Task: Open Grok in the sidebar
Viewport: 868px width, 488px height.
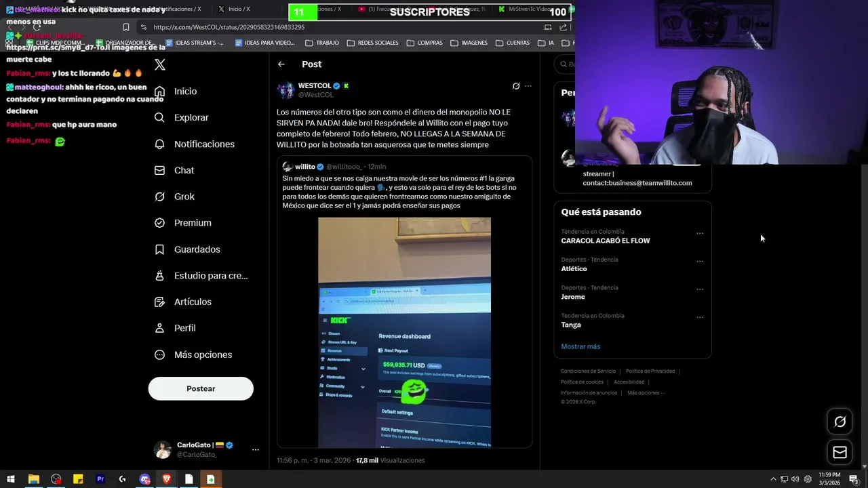Action: [174, 197]
